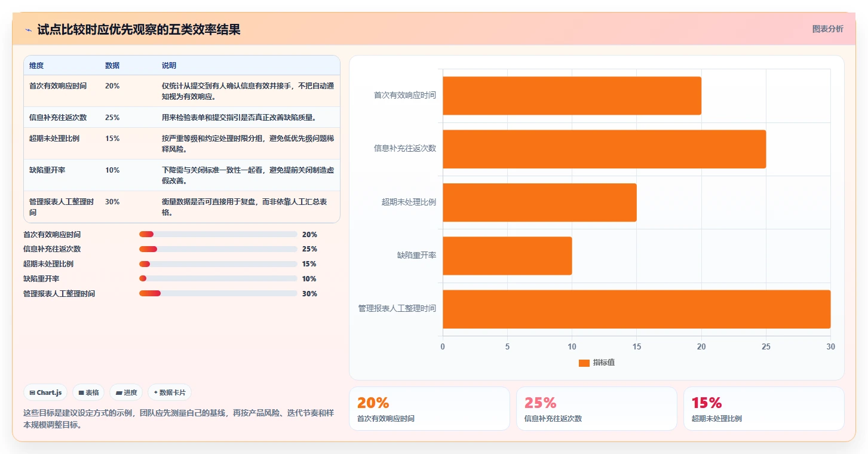Click the 说明 column header in the table
Image resolution: width=868 pixels, height=454 pixels.
(169, 65)
